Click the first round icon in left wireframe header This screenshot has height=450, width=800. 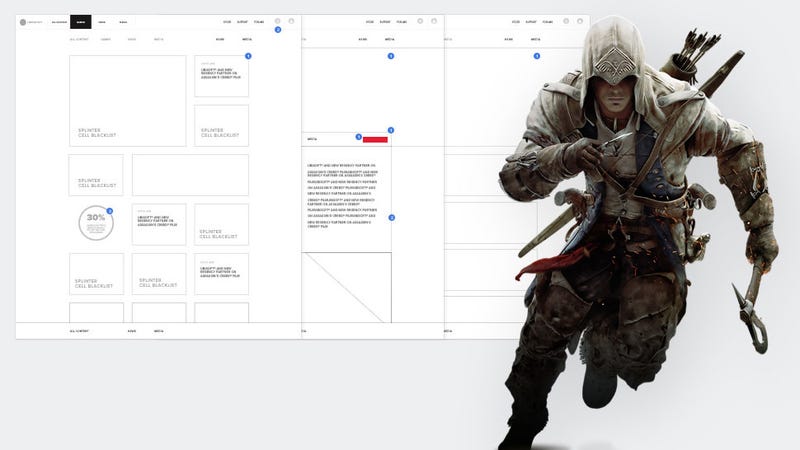(x=278, y=21)
